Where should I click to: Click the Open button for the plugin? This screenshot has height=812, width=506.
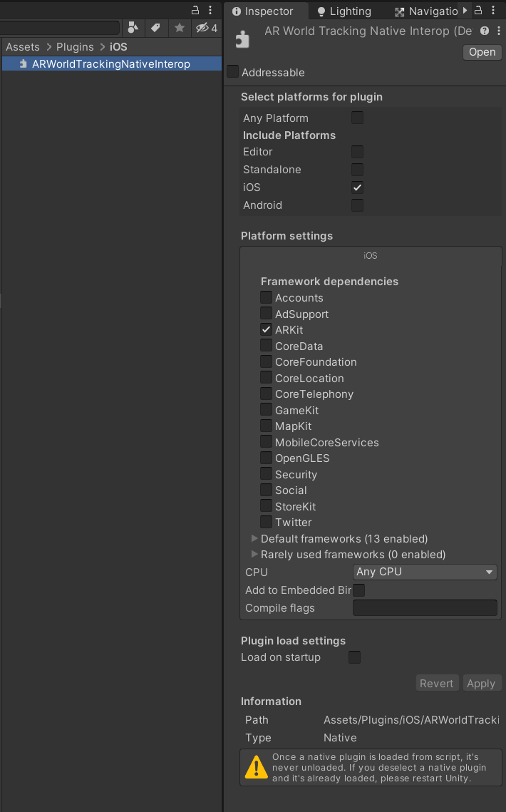481,52
